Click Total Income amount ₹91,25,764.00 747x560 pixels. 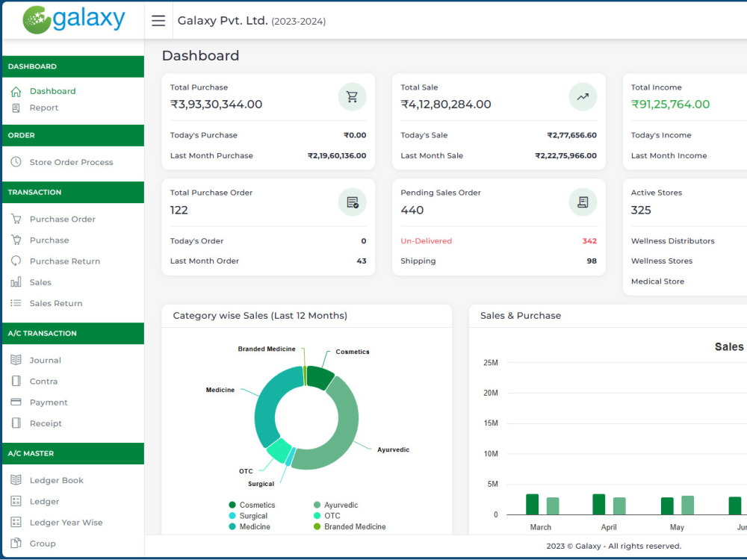click(x=670, y=105)
